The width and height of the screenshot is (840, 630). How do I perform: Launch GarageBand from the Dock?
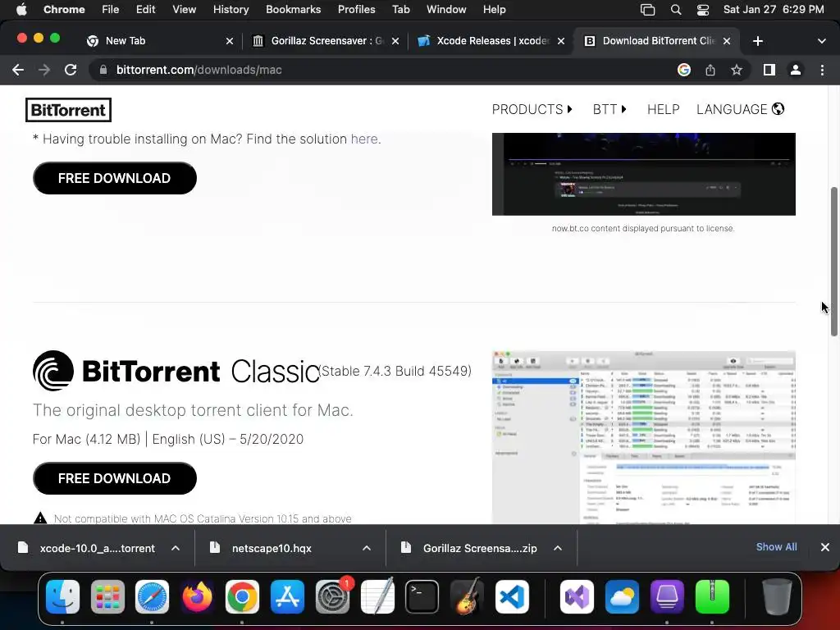point(467,596)
